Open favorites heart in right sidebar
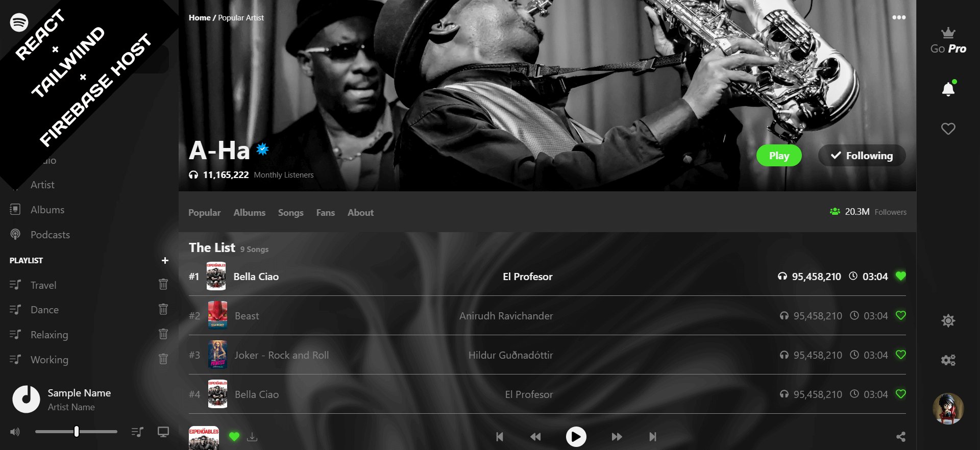 coord(948,129)
